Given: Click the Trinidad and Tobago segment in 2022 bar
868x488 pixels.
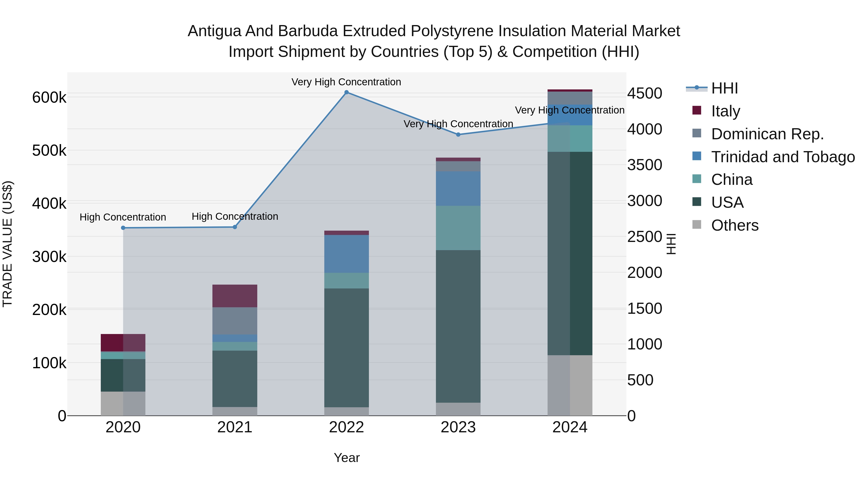Looking at the screenshot, I should [346, 254].
